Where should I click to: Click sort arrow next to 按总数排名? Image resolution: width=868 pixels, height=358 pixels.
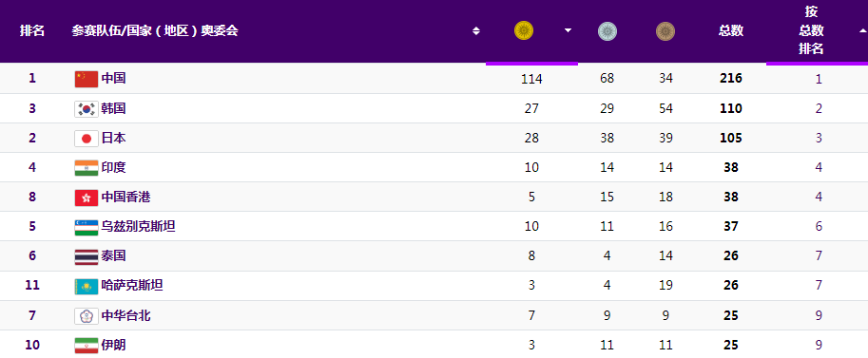(x=862, y=31)
